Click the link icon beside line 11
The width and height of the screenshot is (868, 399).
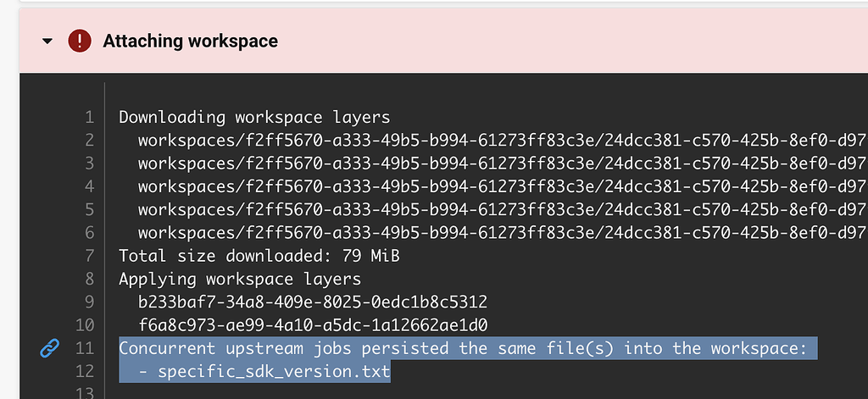pyautogui.click(x=50, y=348)
